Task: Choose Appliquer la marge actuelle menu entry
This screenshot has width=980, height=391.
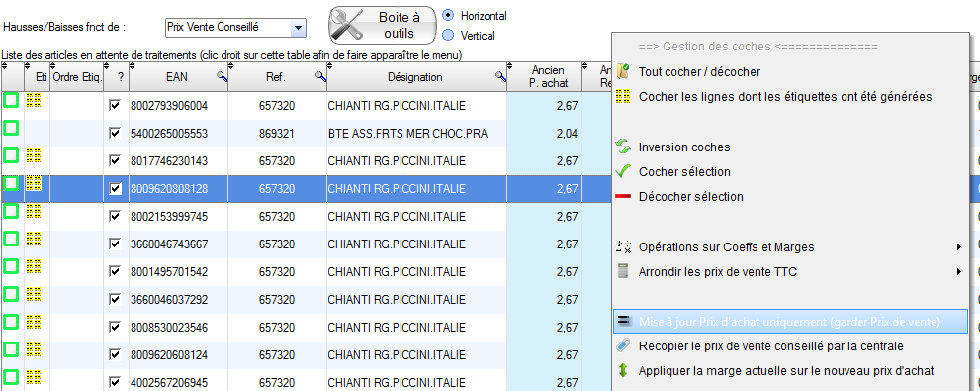Action: (786, 371)
